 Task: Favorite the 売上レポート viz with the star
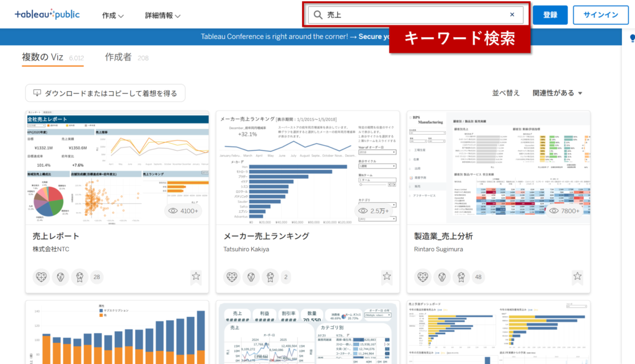(x=196, y=277)
